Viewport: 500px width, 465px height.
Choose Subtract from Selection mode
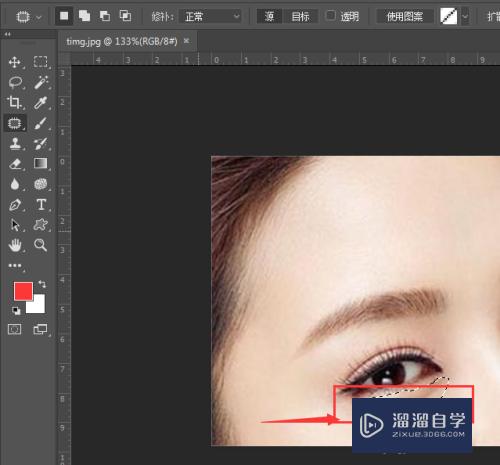tap(105, 16)
